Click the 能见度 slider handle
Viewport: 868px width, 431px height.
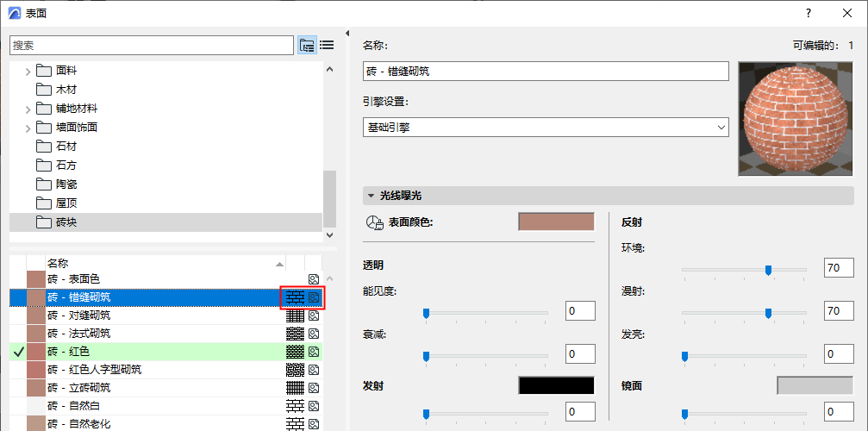pyautogui.click(x=427, y=314)
